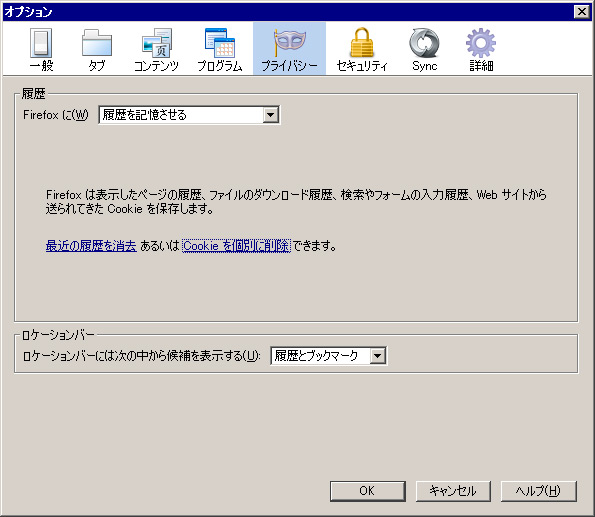Open the セキュリティ padlock icon pane

click(362, 49)
